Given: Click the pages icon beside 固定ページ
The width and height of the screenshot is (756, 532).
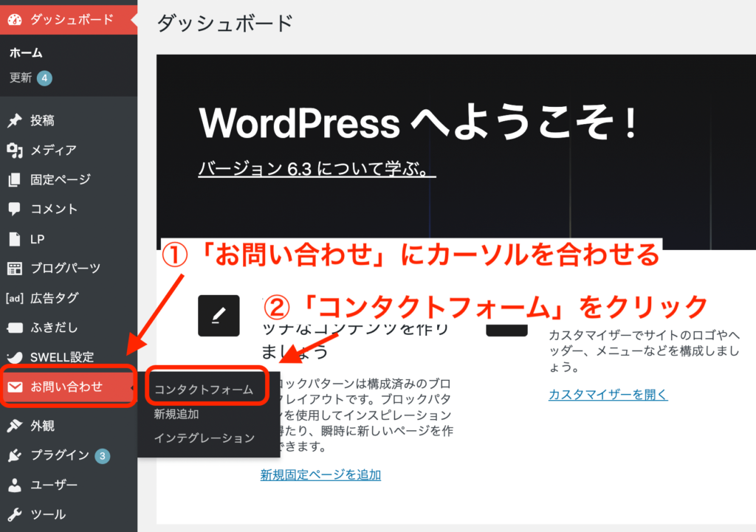Looking at the screenshot, I should click(x=15, y=180).
